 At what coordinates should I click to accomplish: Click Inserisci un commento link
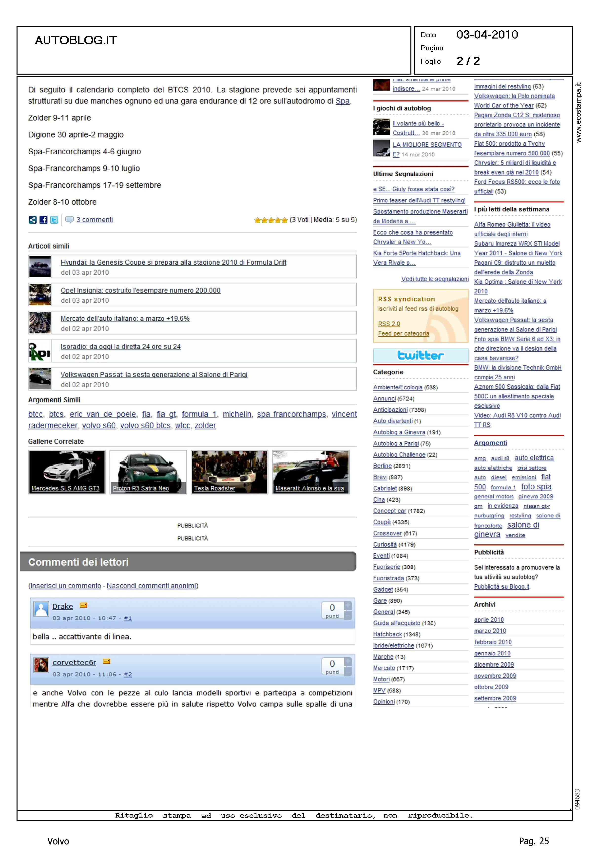point(66,586)
